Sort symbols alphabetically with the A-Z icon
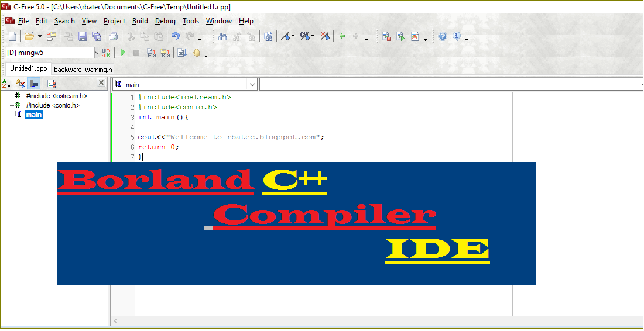 point(6,84)
